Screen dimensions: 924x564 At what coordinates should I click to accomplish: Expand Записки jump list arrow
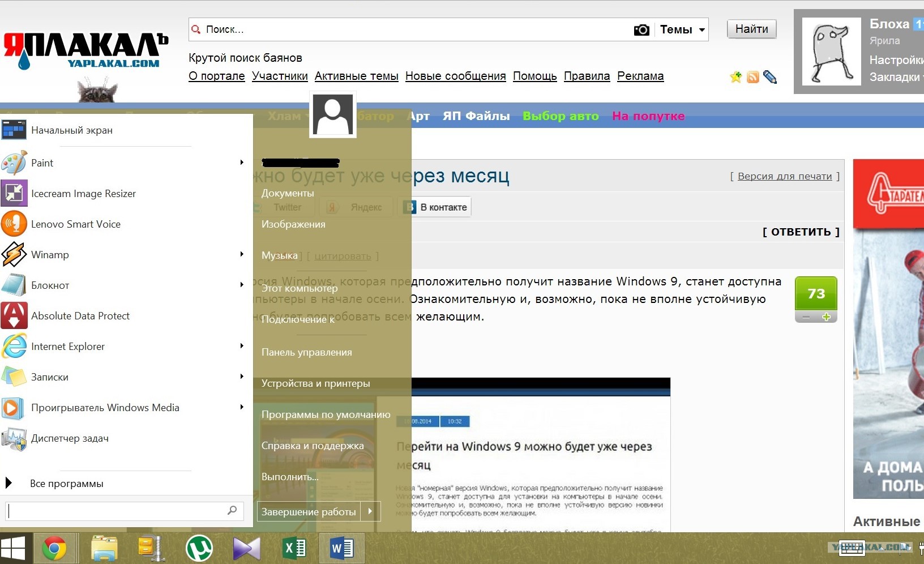click(242, 377)
